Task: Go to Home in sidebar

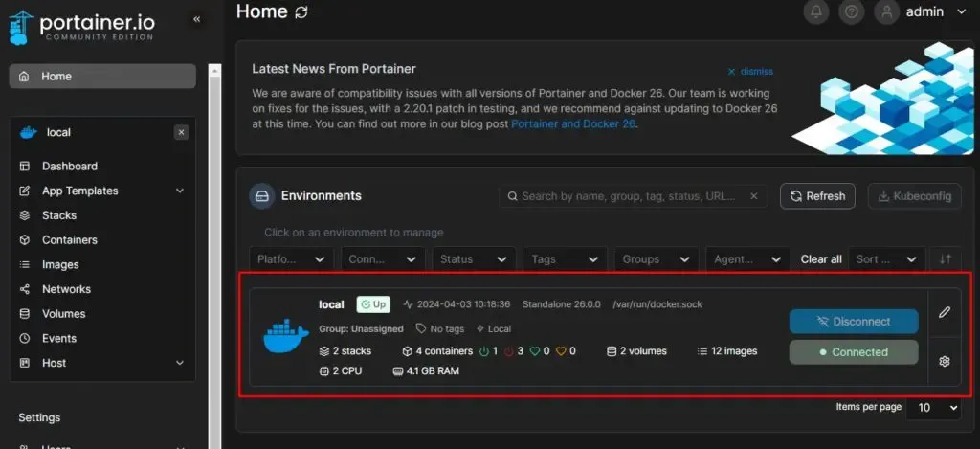Action: point(102,77)
